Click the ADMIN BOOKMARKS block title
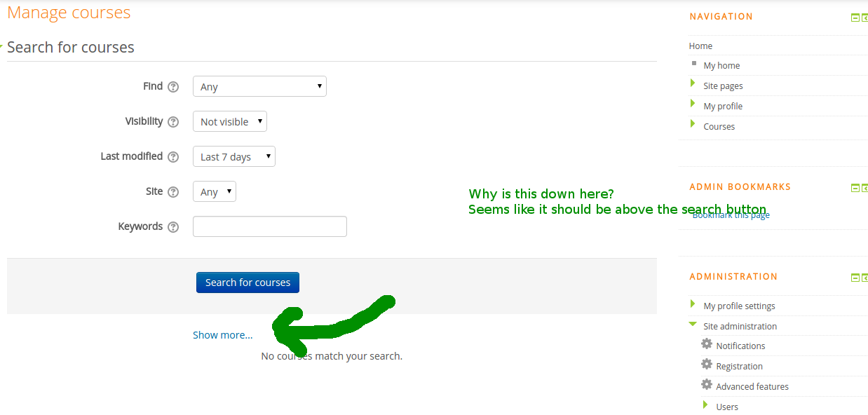 pos(740,187)
